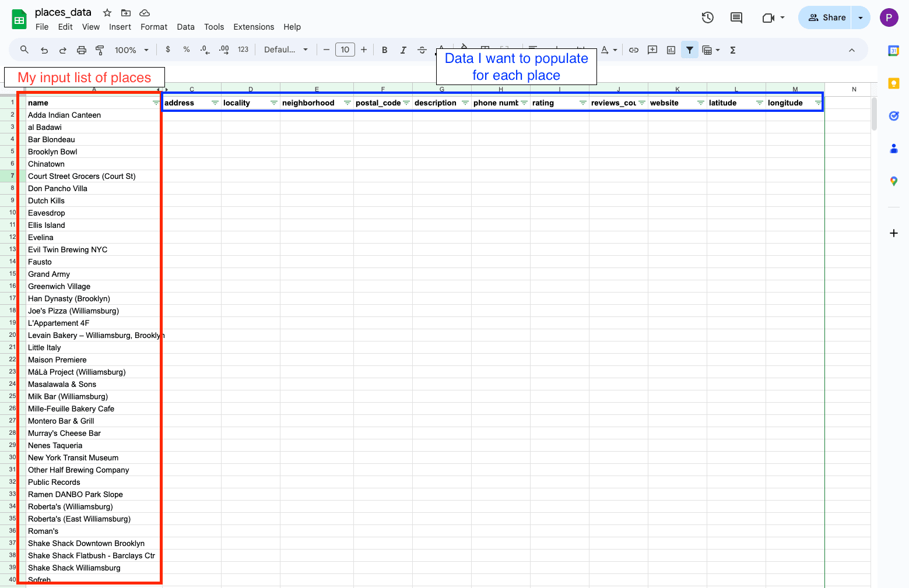This screenshot has height=588, width=909.
Task: Open the View menu
Action: (x=91, y=27)
